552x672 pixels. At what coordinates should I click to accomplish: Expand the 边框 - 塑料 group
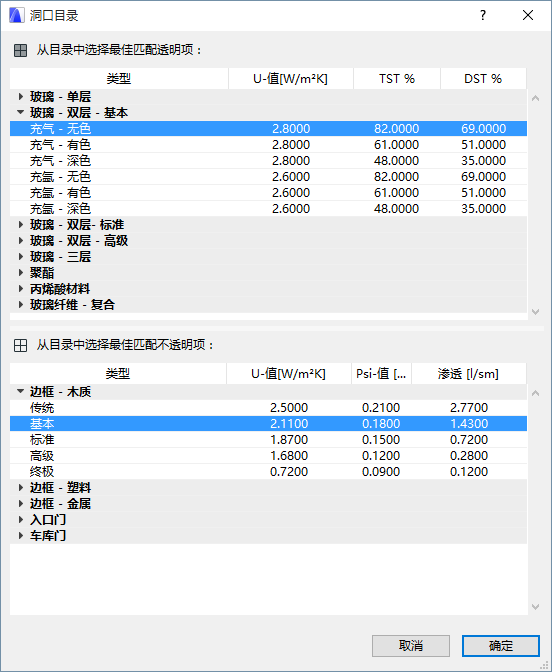pyautogui.click(x=20, y=488)
